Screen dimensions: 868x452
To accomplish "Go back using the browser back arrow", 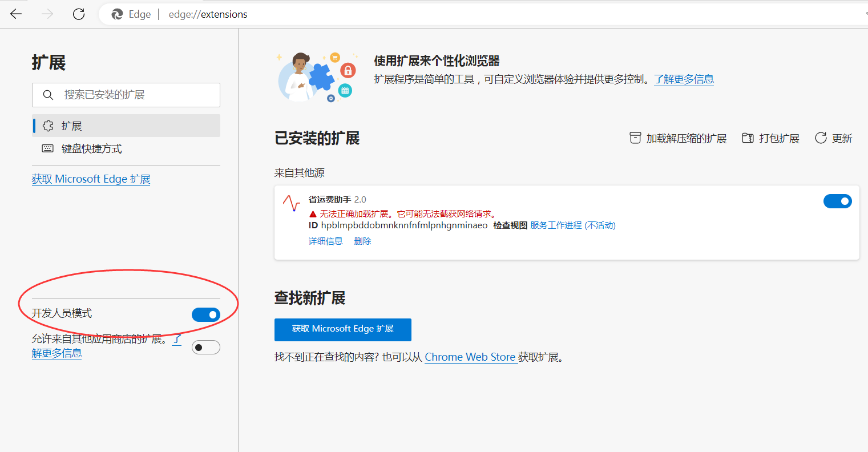I will [16, 14].
